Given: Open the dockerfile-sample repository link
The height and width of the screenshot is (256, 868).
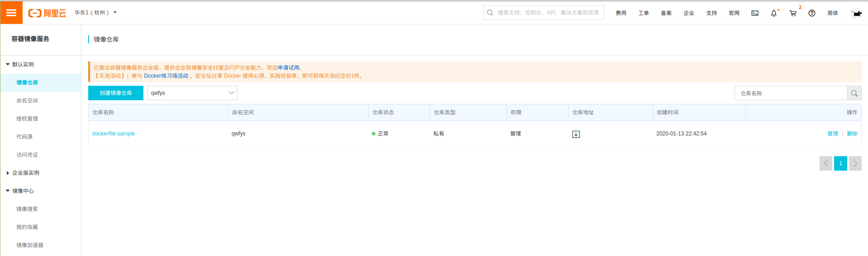Looking at the screenshot, I should (114, 134).
